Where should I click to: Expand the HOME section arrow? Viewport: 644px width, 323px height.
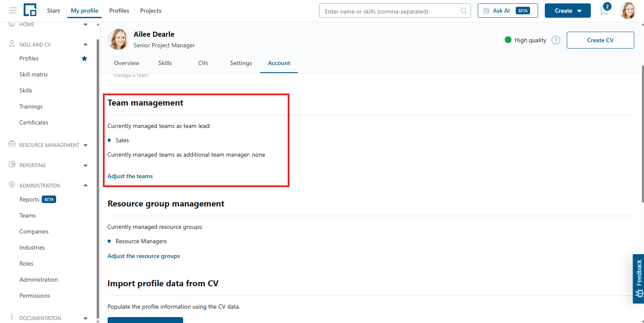click(86, 24)
